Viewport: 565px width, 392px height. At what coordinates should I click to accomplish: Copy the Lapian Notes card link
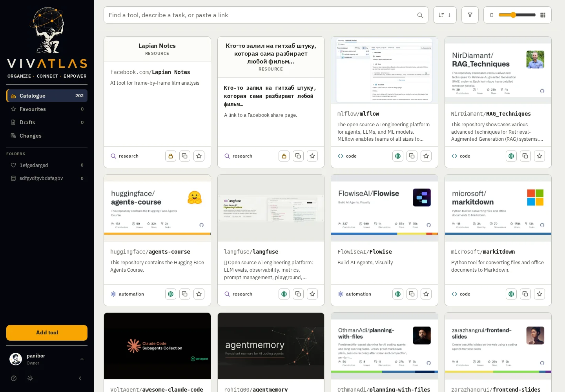185,156
